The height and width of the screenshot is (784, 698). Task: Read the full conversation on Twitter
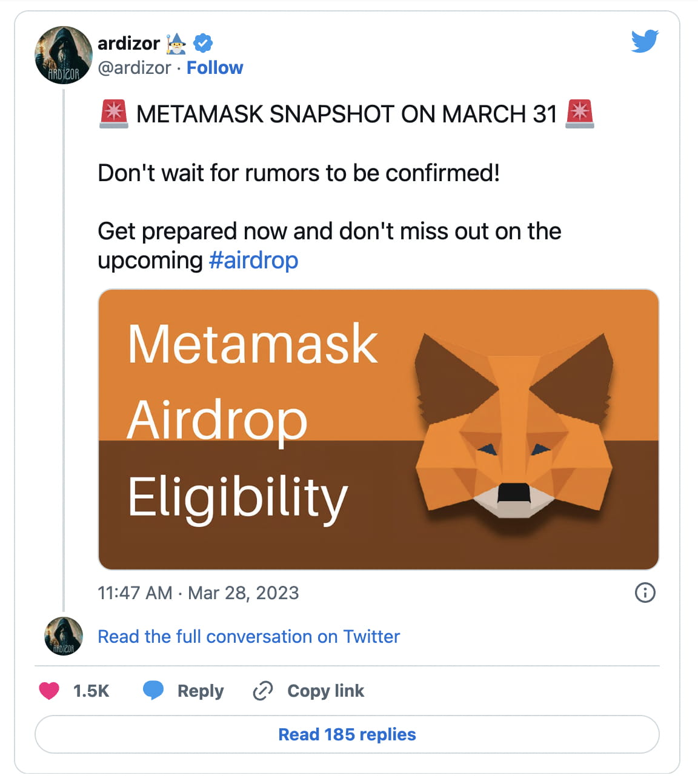[248, 637]
